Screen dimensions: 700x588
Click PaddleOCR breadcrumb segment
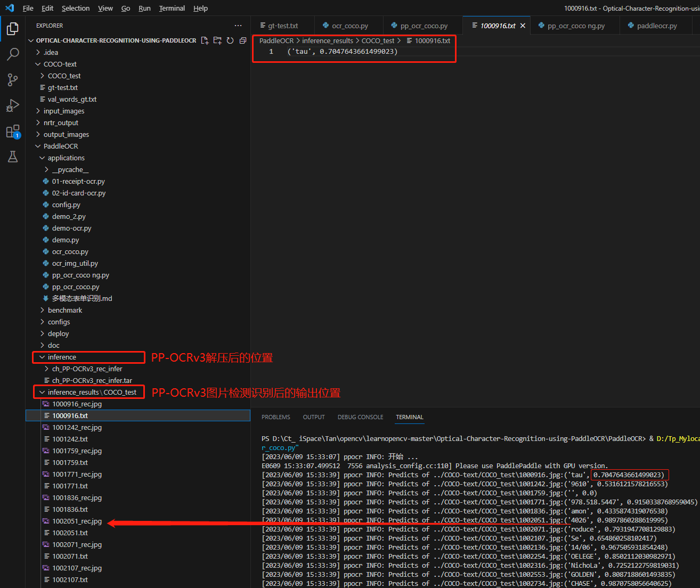pos(276,40)
